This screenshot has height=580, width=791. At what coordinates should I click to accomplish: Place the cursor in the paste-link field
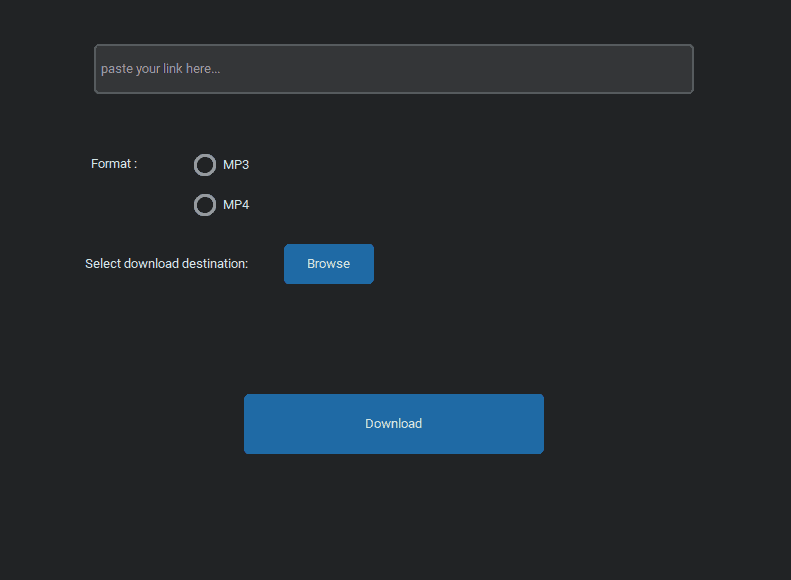click(x=393, y=69)
